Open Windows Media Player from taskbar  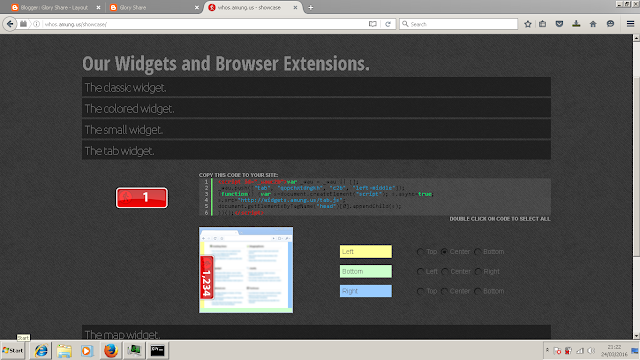click(87, 351)
